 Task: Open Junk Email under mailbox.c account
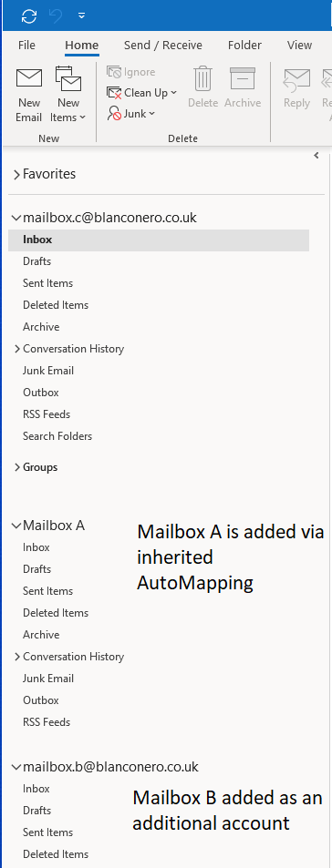[x=48, y=371]
